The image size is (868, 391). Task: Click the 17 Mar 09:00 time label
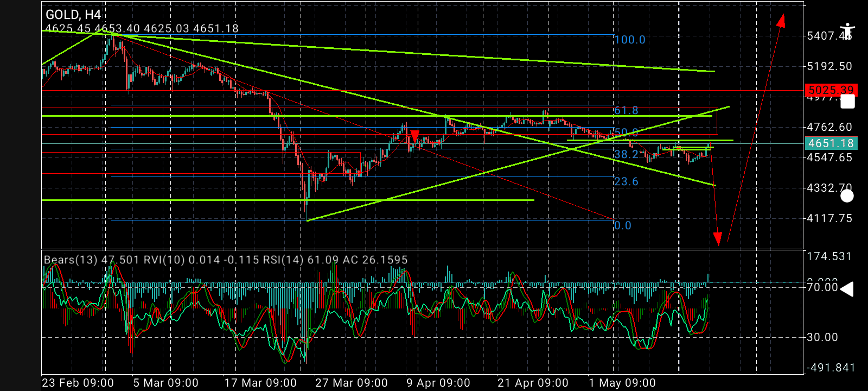tap(260, 383)
